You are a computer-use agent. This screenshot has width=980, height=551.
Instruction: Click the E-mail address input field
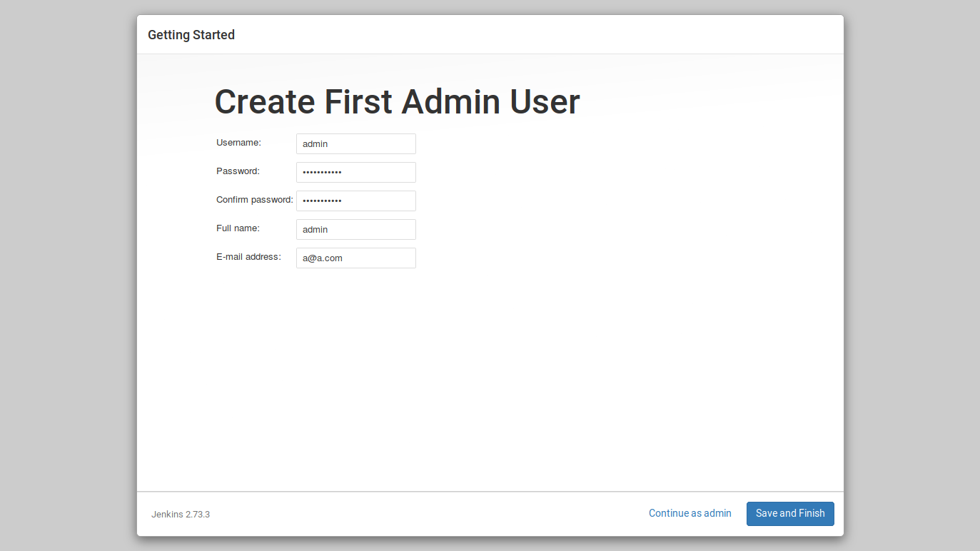(355, 258)
